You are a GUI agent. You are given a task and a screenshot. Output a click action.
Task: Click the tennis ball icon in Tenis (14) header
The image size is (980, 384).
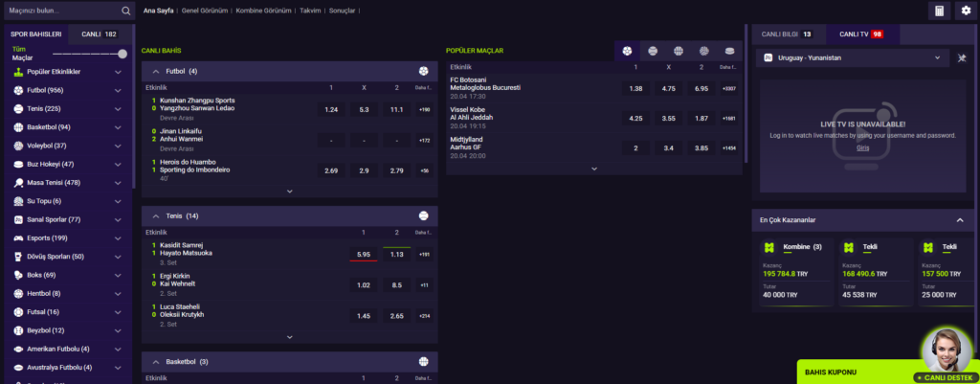click(423, 215)
